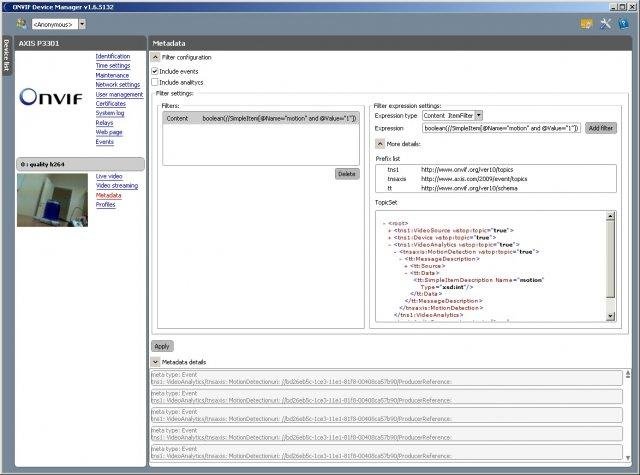Viewport: 640px width, 475px height.
Task: Collapse the Metadata details section
Action: pos(155,361)
